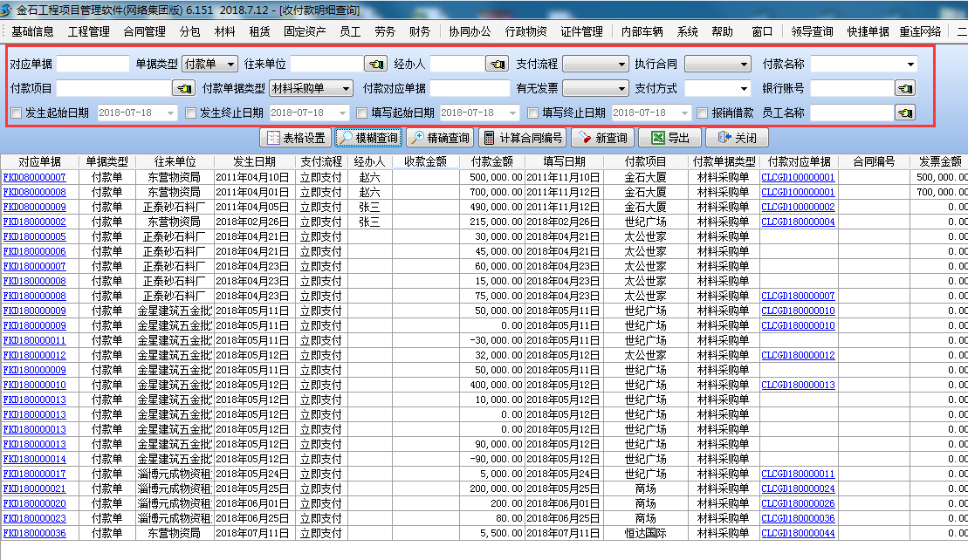Enable 发生终止日期 checkbox

click(x=191, y=113)
